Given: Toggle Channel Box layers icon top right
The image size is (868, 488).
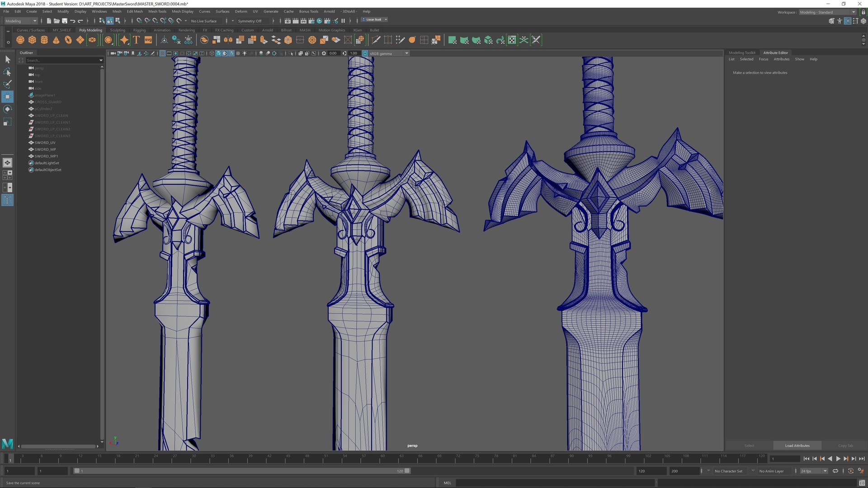Looking at the screenshot, I should pyautogui.click(x=863, y=21).
